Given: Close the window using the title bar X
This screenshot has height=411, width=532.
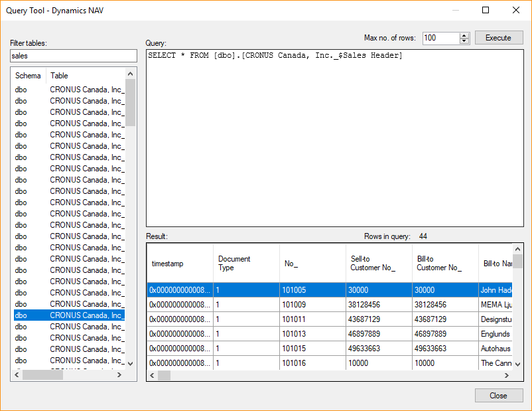Looking at the screenshot, I should (x=516, y=10).
